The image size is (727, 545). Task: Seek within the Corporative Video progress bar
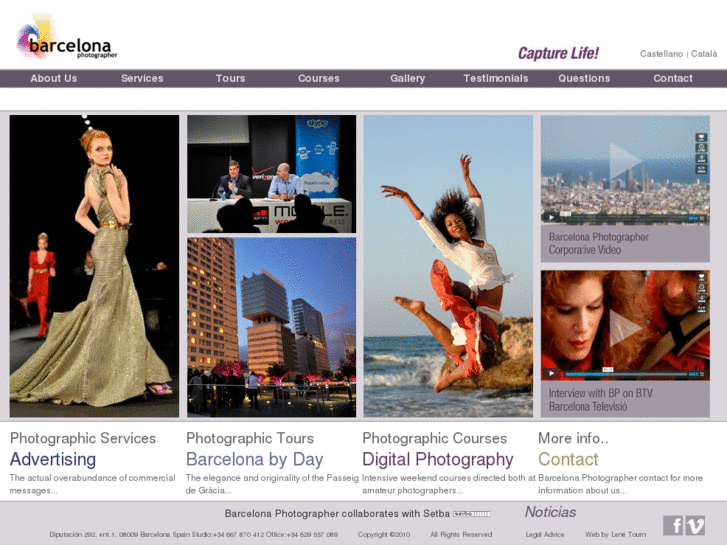tap(624, 218)
